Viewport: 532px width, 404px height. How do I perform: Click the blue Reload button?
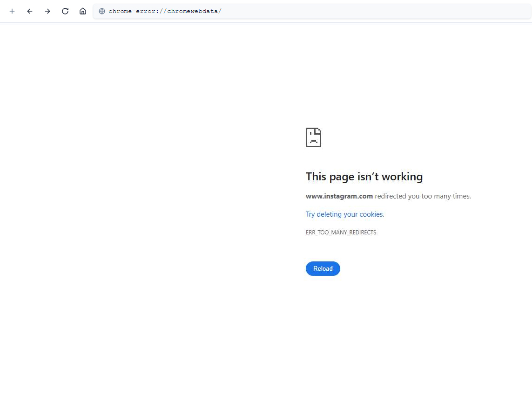tap(323, 268)
